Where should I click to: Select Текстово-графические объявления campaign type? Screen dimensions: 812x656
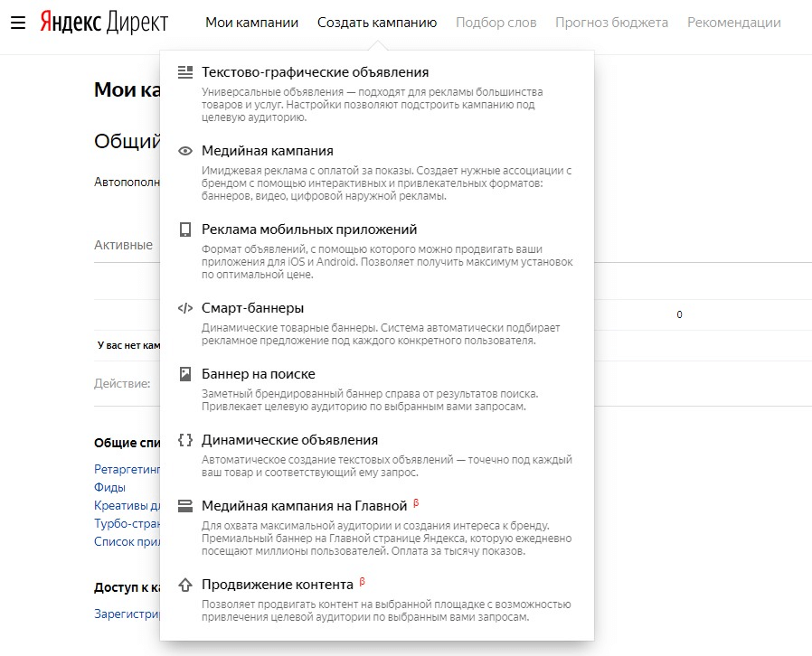tap(316, 72)
